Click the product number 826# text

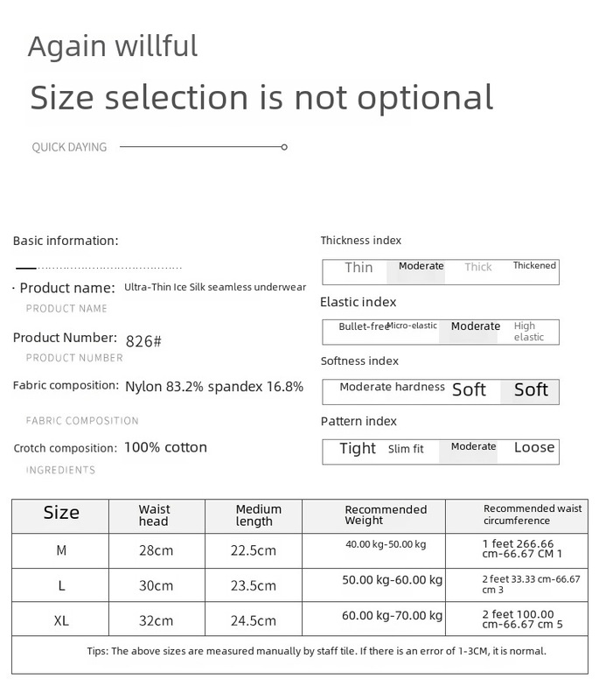[x=143, y=341]
